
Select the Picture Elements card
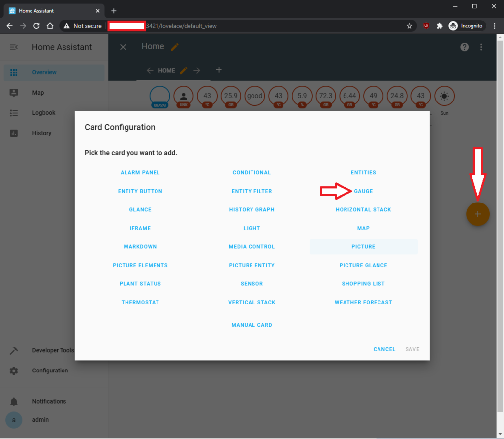point(140,265)
